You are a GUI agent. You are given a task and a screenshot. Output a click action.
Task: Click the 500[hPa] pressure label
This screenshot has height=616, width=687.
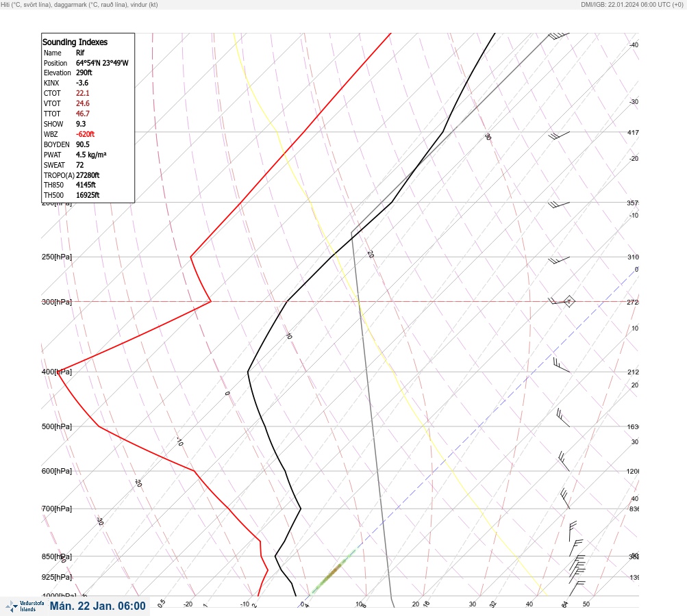coord(57,426)
